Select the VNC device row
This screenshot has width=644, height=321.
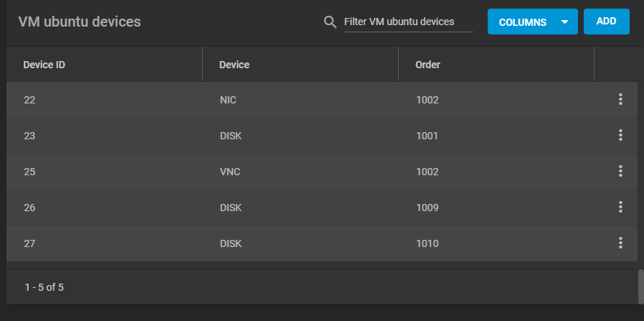[x=321, y=172]
